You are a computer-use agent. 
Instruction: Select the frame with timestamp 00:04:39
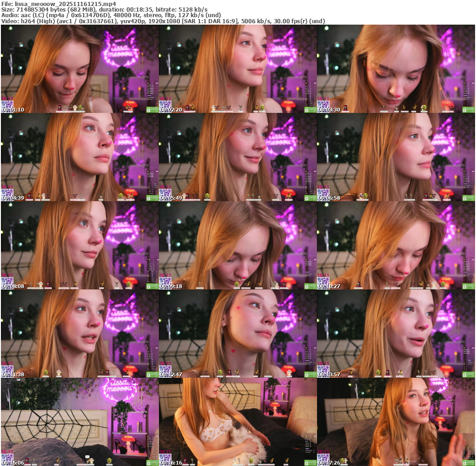click(x=80, y=157)
